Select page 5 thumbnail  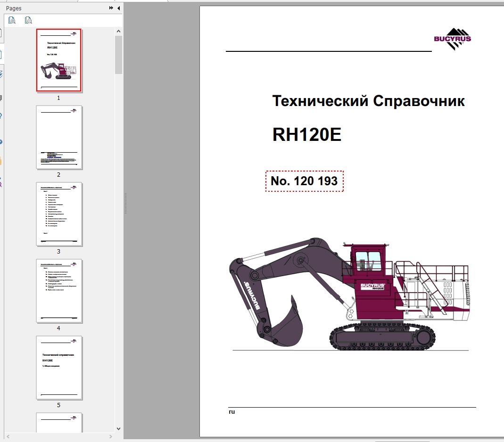[58, 368]
